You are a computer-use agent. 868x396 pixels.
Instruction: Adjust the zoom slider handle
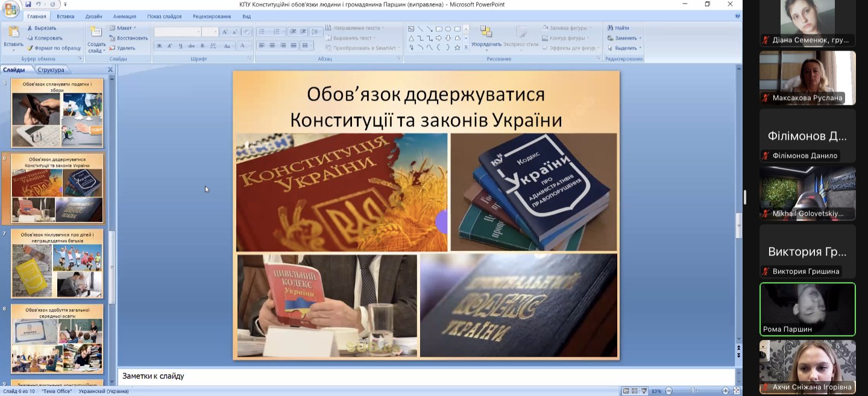[693, 391]
